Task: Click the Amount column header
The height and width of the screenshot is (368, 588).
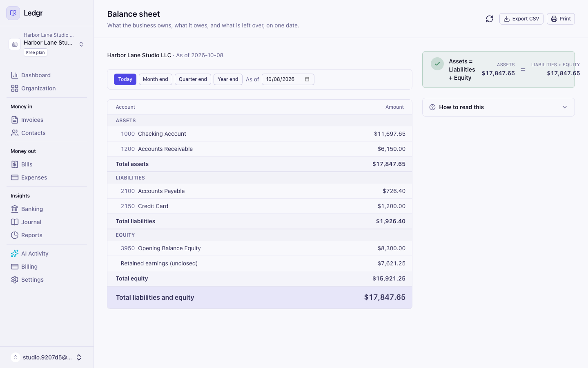Action: click(394, 107)
